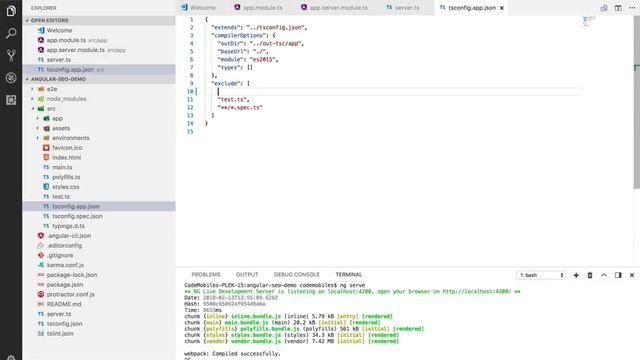Open typings.d.ts in the file tree

(x=99, y=226)
